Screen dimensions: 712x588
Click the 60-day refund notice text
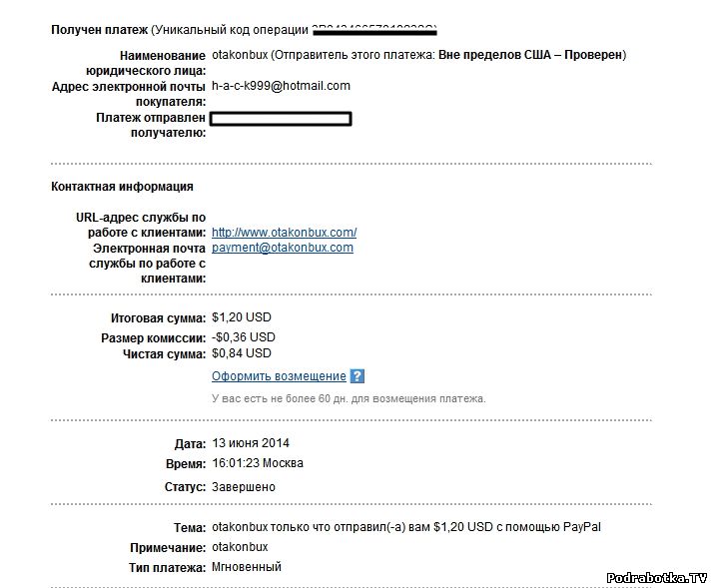[x=349, y=398]
